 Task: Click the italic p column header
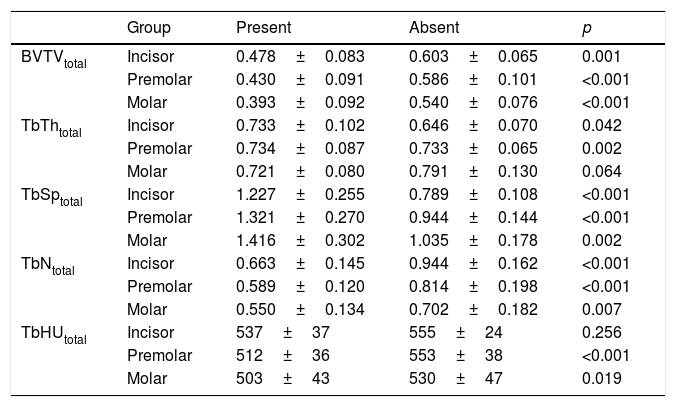click(586, 29)
